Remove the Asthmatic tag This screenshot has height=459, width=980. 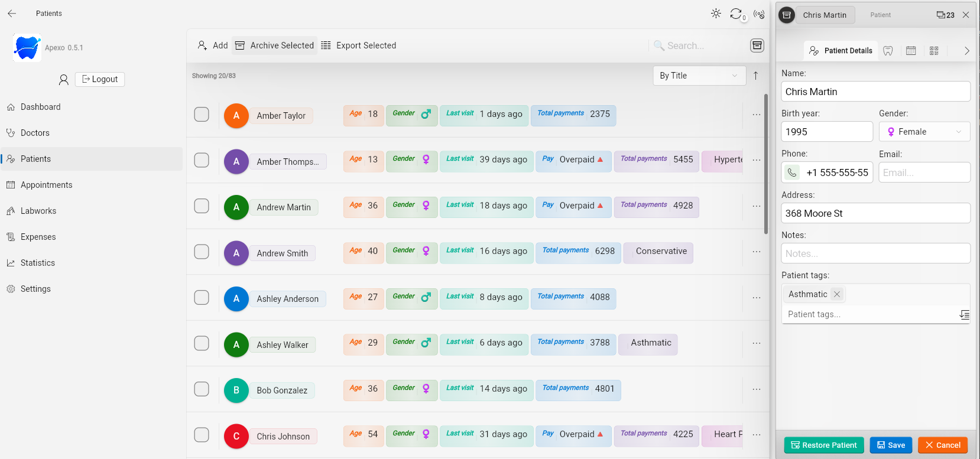tap(837, 294)
